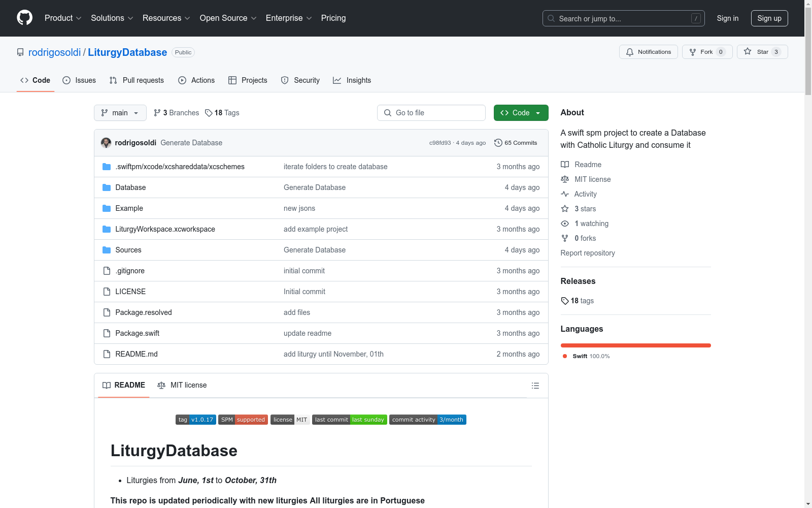This screenshot has height=508, width=812.
Task: Click the branch icon beside 3 Branches
Action: pos(157,113)
